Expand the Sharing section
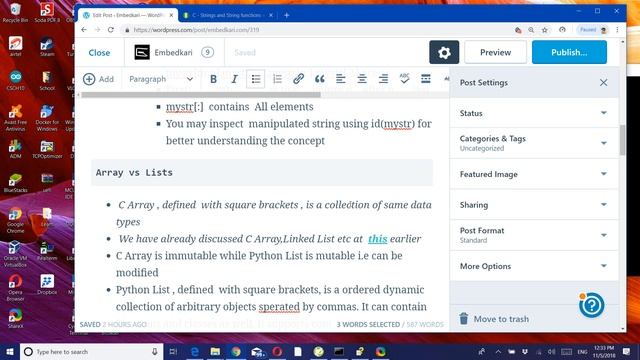Screen dimensions: 640x360 tap(534, 205)
